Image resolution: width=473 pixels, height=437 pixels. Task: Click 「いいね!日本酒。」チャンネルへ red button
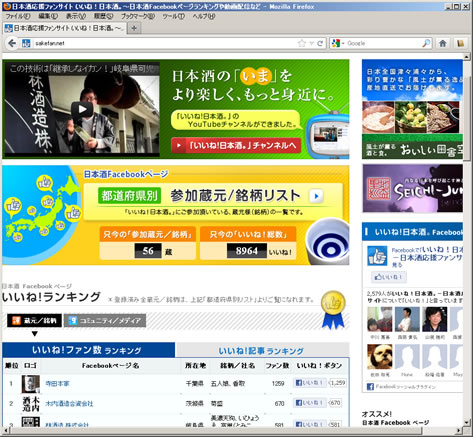pos(236,145)
